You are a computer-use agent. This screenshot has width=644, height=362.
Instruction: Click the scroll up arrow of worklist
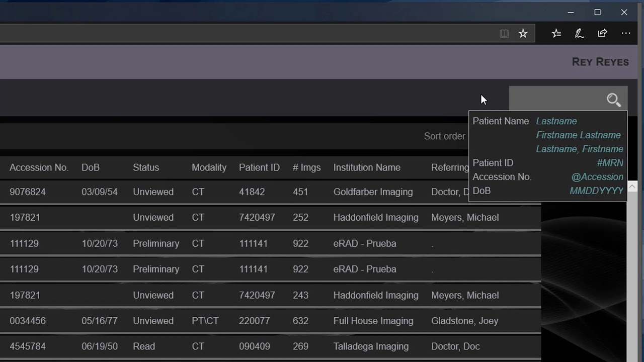tap(632, 187)
